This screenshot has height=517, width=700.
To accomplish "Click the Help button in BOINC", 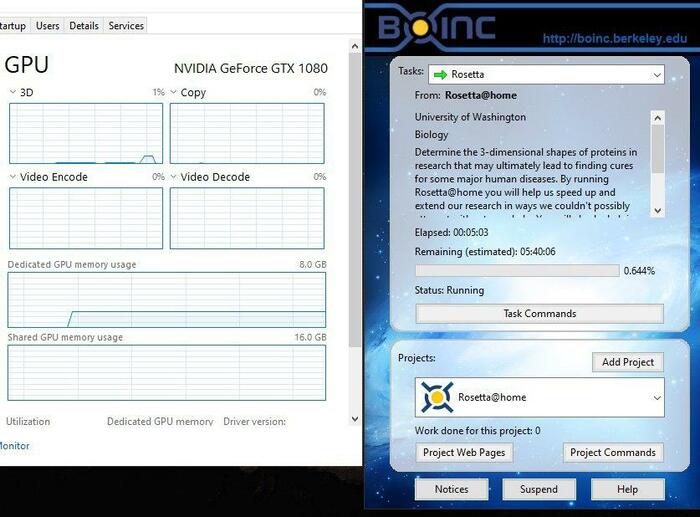I will click(627, 489).
